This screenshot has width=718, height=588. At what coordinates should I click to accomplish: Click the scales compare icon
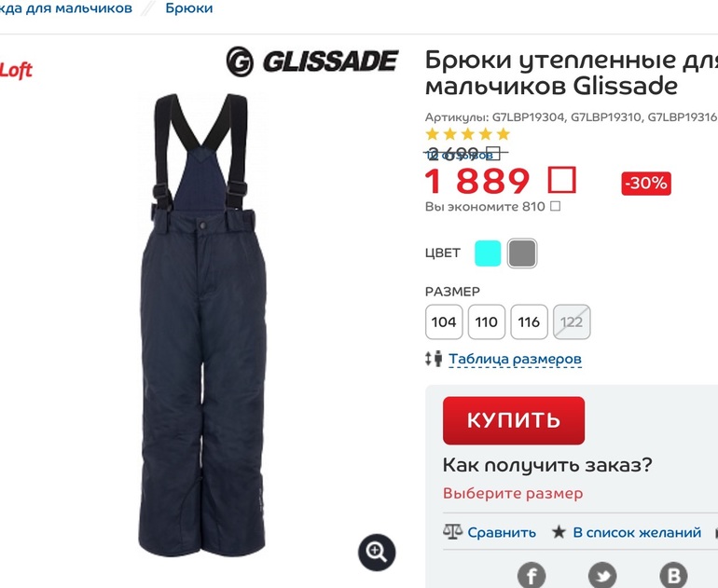[x=452, y=532]
